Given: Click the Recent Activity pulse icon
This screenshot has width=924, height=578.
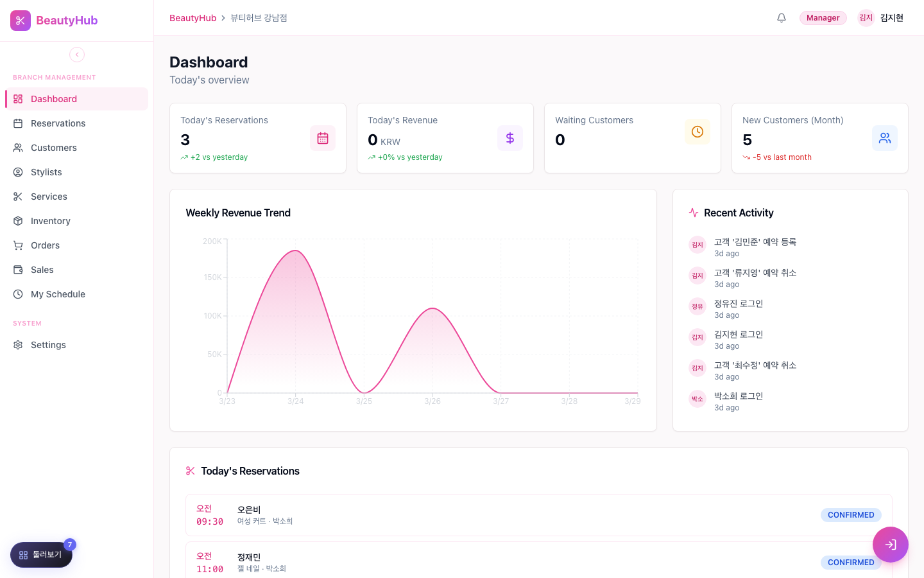Looking at the screenshot, I should (694, 213).
